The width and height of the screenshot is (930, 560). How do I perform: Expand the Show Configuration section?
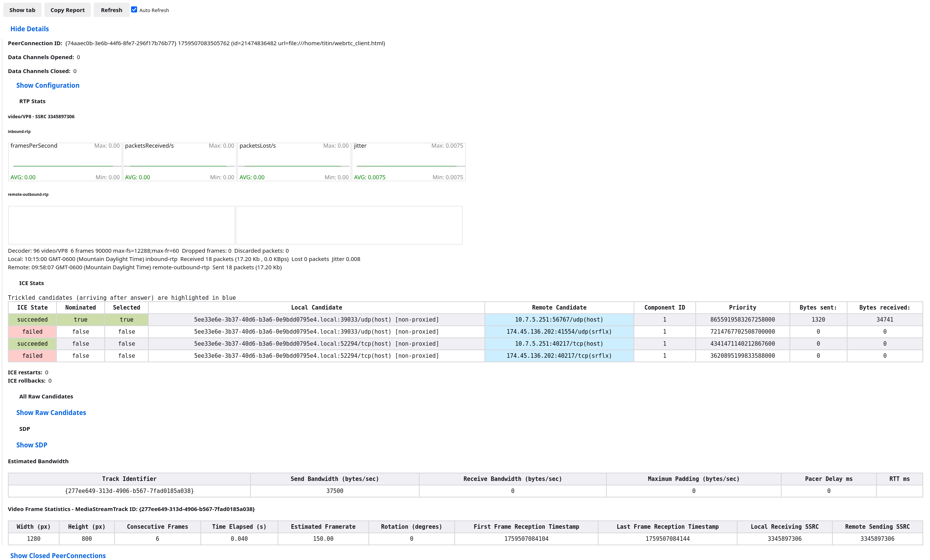[x=47, y=85]
